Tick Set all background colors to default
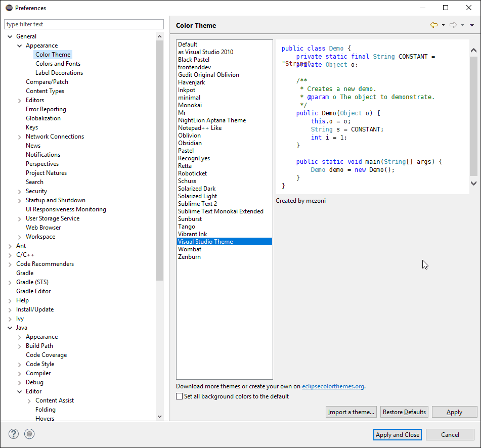Image resolution: width=481 pixels, height=448 pixels. (x=180, y=396)
